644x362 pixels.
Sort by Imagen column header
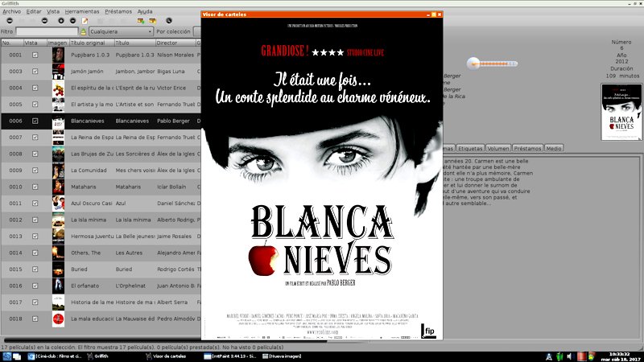[58, 43]
